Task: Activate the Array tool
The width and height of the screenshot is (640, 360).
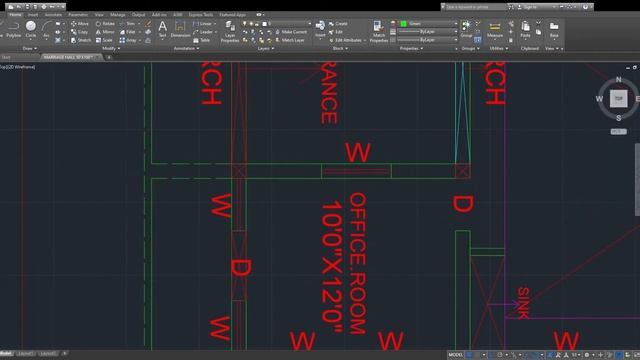Action: point(128,40)
